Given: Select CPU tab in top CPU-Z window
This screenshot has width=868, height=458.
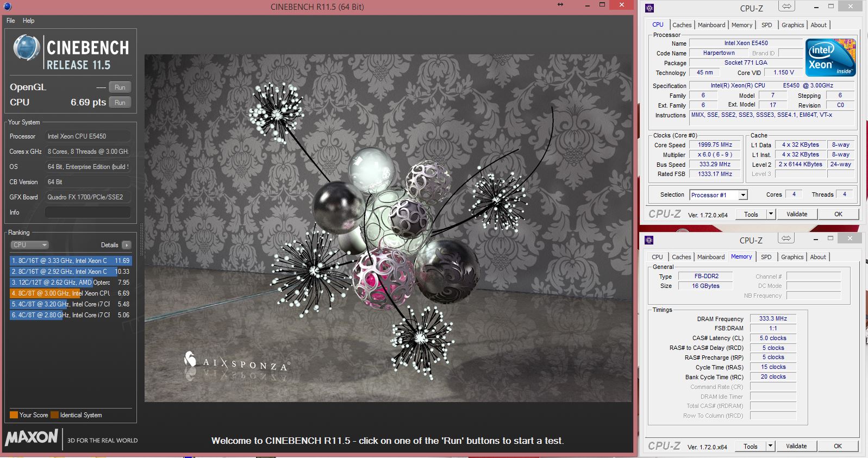Looking at the screenshot, I should (658, 25).
